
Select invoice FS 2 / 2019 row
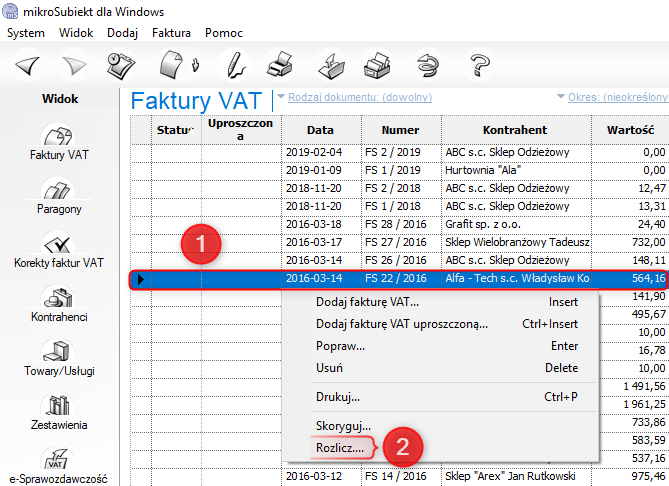(399, 152)
